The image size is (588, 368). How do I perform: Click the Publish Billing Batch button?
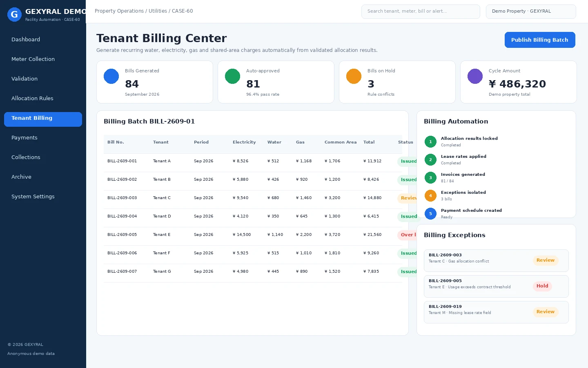(x=540, y=40)
